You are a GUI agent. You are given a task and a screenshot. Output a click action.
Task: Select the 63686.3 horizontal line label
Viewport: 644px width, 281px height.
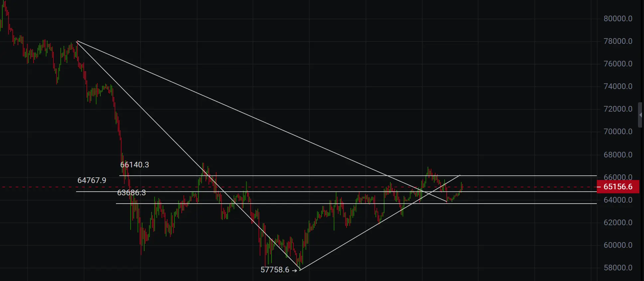[132, 193]
